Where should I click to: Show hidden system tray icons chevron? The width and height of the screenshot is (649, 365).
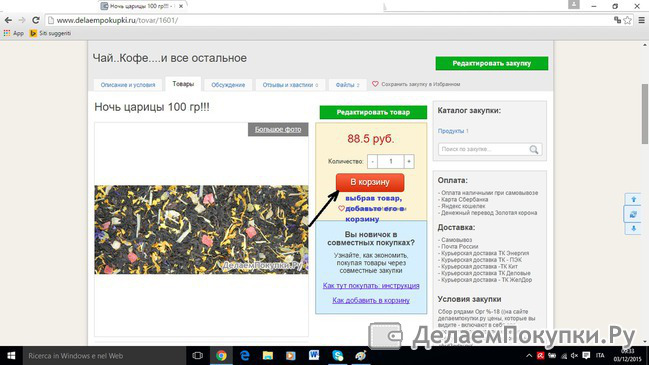(529, 356)
